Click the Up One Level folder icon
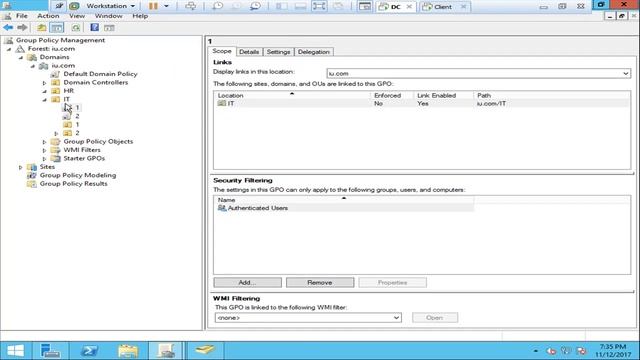 (x=41, y=27)
